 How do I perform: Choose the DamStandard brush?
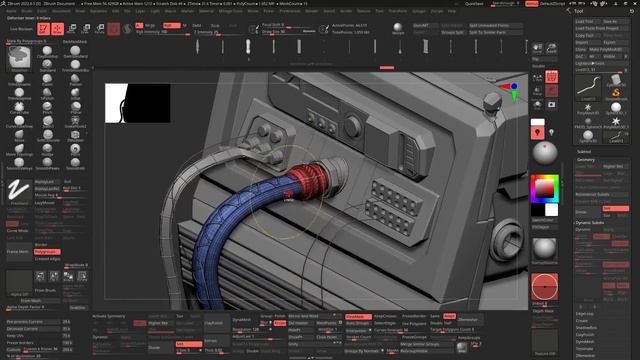click(x=75, y=52)
